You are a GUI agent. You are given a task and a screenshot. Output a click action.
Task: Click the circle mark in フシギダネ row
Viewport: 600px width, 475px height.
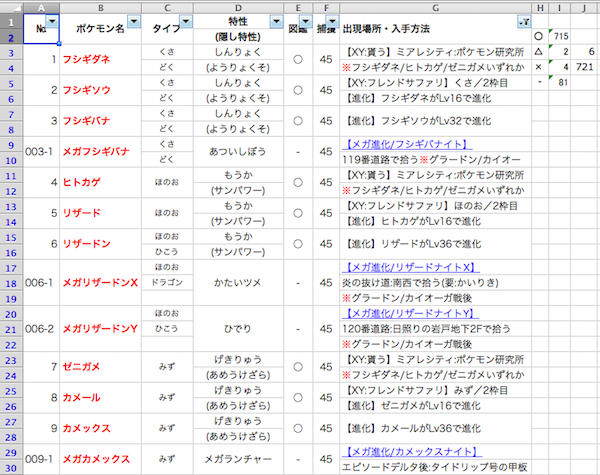(298, 59)
